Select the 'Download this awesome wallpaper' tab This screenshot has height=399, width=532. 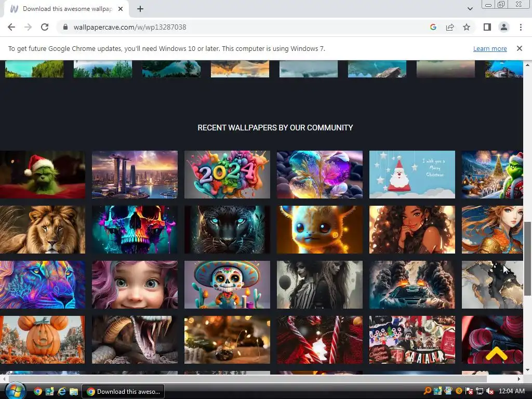[x=66, y=9]
